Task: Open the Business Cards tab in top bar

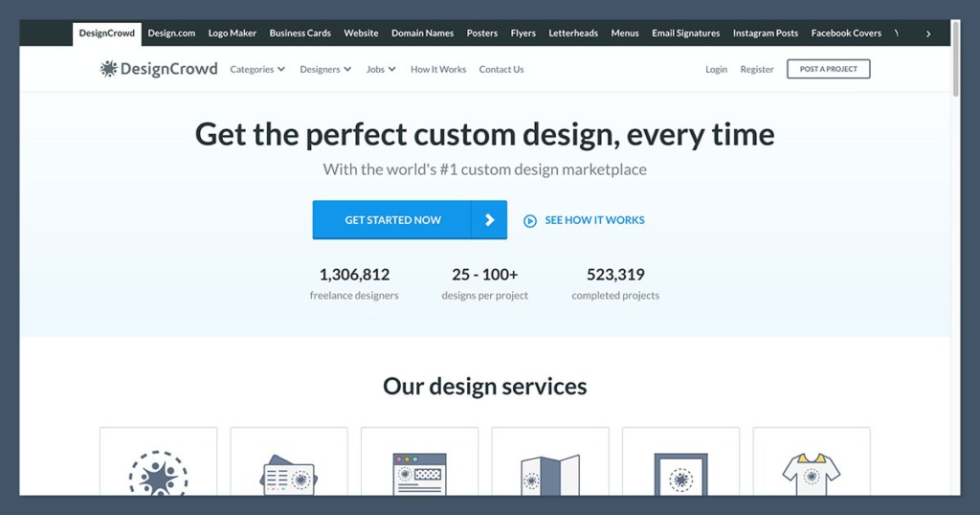Action: pyautogui.click(x=300, y=33)
